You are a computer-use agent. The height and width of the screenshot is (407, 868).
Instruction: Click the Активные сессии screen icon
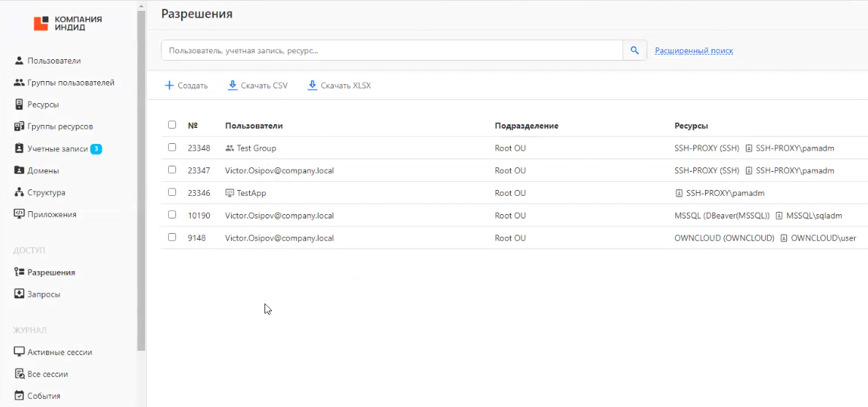[20, 351]
